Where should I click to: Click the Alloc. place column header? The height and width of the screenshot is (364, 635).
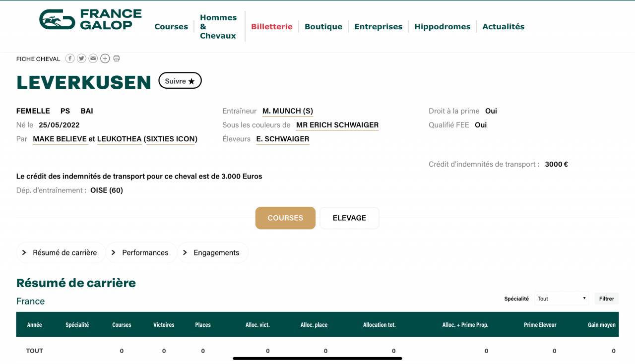tap(314, 325)
